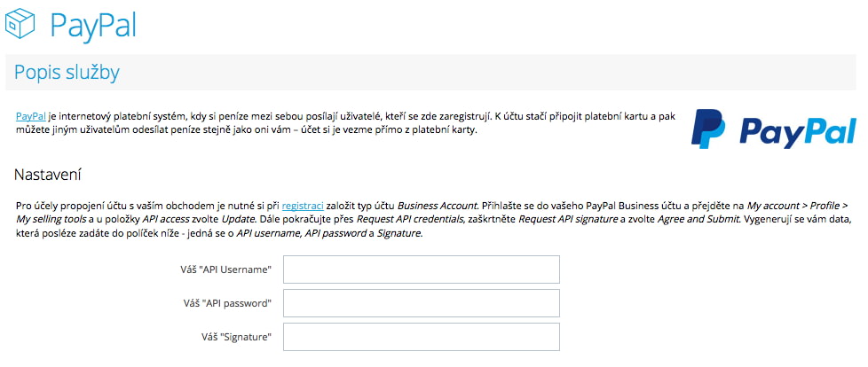This screenshot has height=367, width=868.
Task: Click the Nastavení heading
Action: pyautogui.click(x=48, y=176)
